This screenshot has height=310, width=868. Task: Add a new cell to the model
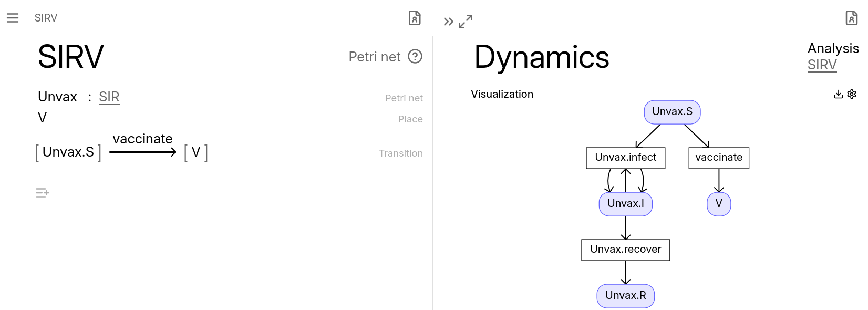43,193
